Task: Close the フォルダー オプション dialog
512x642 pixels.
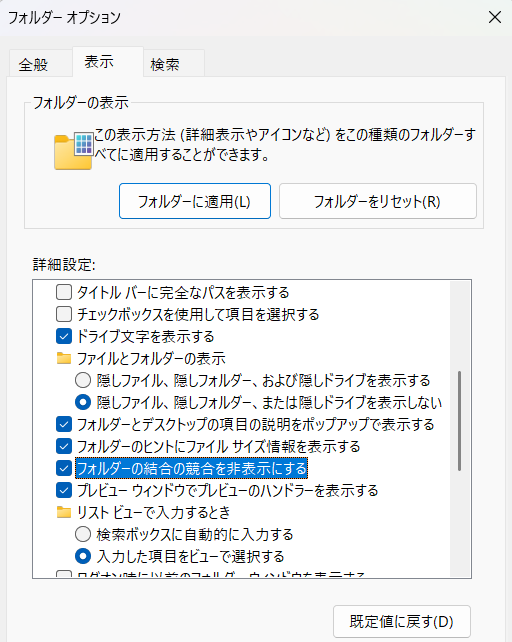Action: [x=495, y=17]
